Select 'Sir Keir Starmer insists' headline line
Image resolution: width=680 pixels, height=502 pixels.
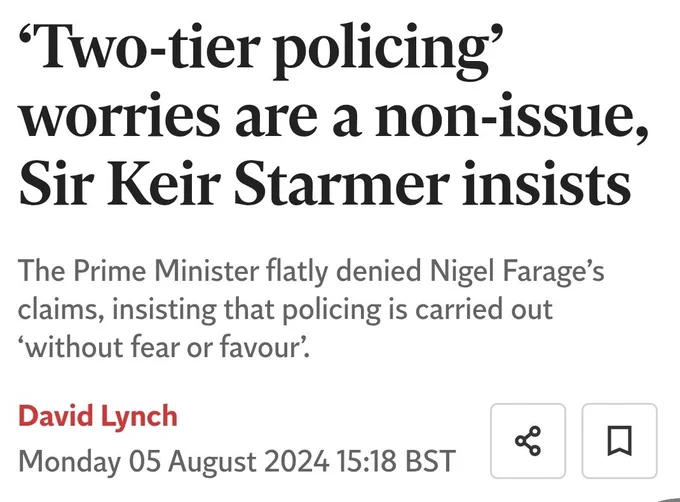tap(324, 183)
